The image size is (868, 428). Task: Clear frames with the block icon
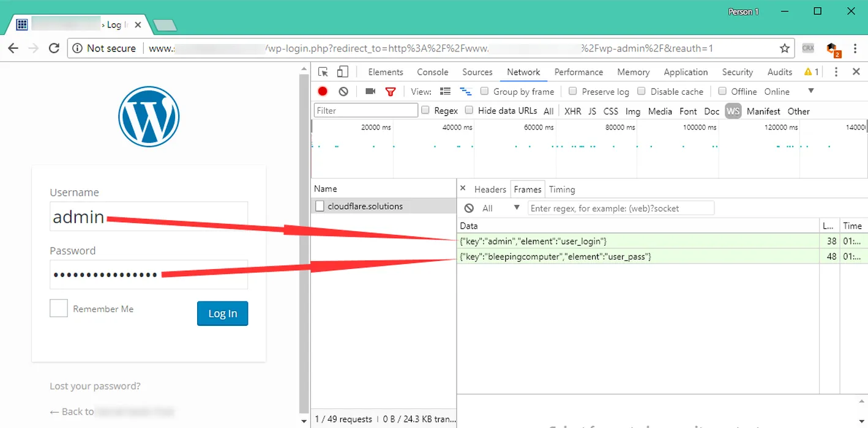click(469, 208)
